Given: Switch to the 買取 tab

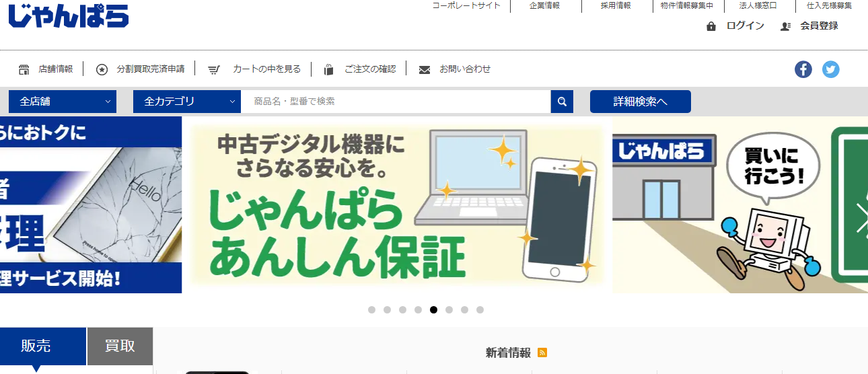Looking at the screenshot, I should (120, 346).
